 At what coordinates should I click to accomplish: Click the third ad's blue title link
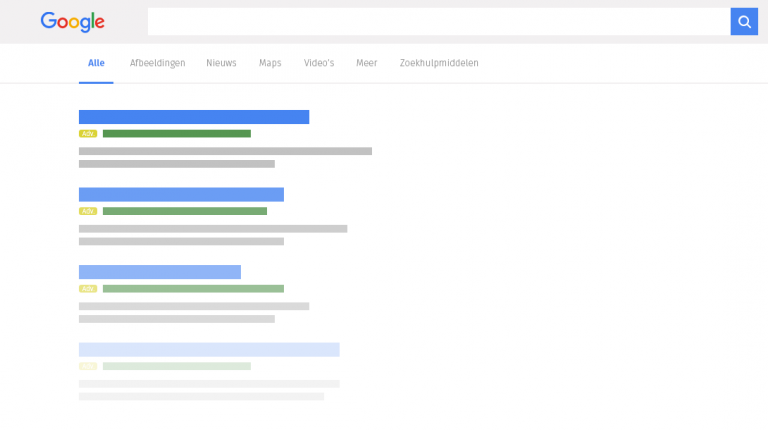point(160,272)
